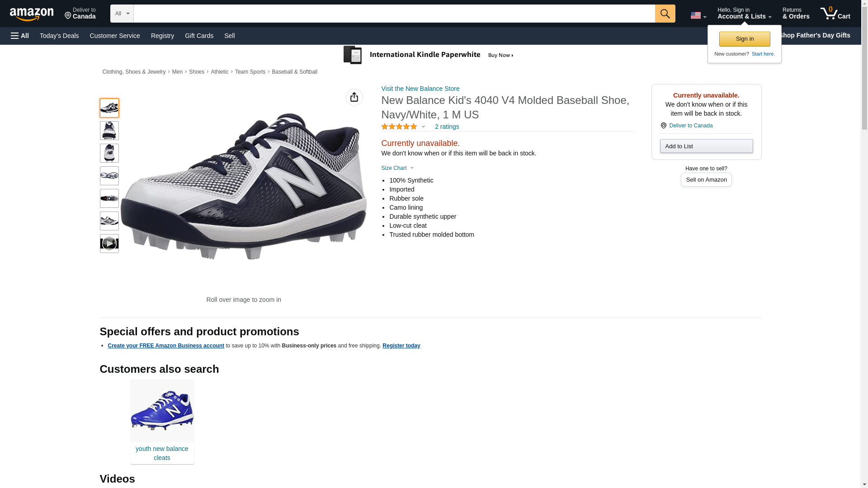This screenshot has height=488, width=868.
Task: Open Visit the New Balance Store link
Action: pyautogui.click(x=420, y=89)
